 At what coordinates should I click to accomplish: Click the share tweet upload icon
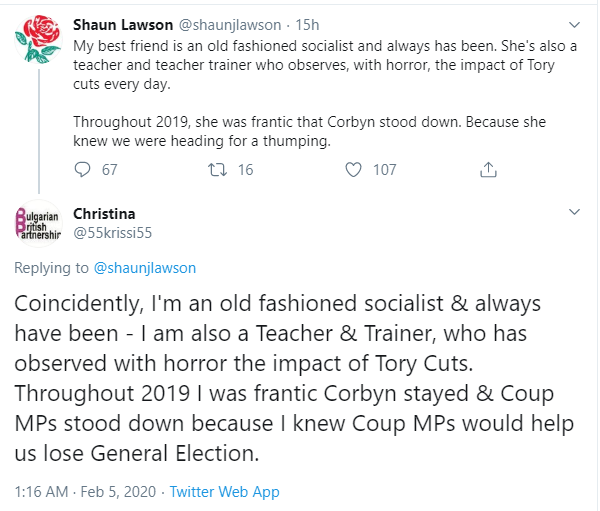click(488, 170)
